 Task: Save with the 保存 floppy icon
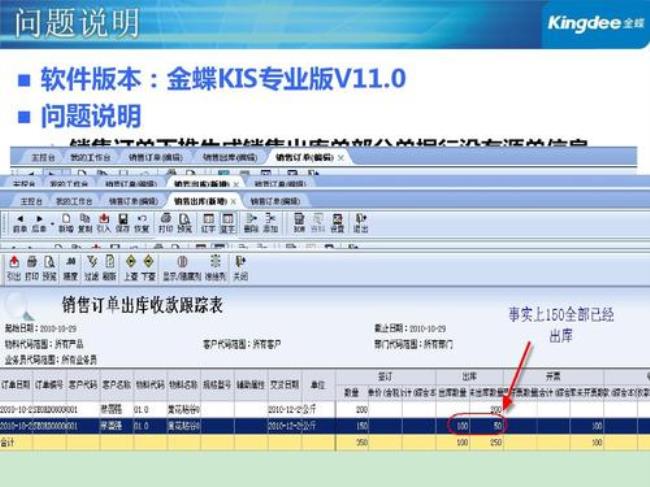123,223
